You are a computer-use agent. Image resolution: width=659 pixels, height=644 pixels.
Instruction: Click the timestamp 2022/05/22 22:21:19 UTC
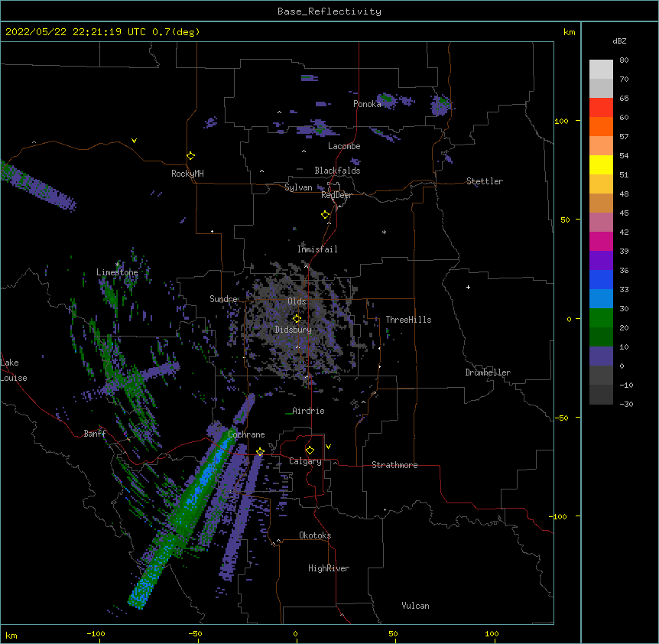76,32
